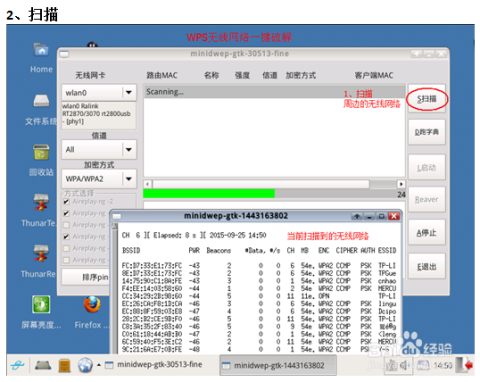The image size is (480, 382).
Task: Click BSSID CC:34:29:2B:98:60 row
Action: (259, 296)
